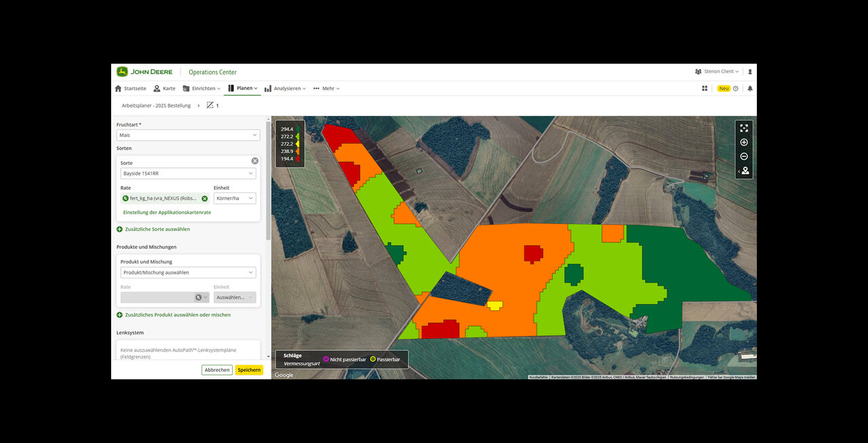Remove the Sorte card with X icon
Screen dimensions: 868x443
(x=255, y=161)
